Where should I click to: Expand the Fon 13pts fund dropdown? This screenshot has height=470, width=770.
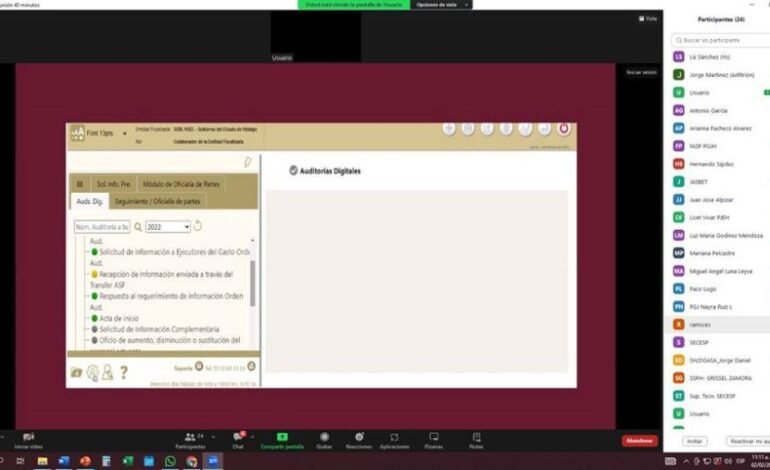124,132
